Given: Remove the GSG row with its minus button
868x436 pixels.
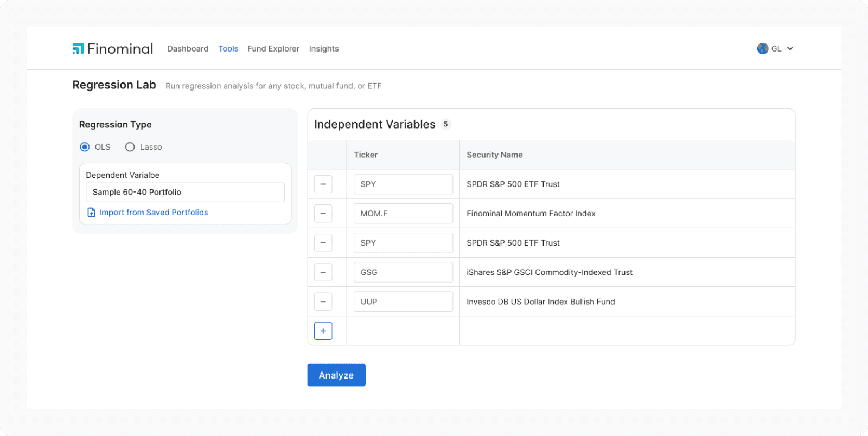Looking at the screenshot, I should 323,272.
